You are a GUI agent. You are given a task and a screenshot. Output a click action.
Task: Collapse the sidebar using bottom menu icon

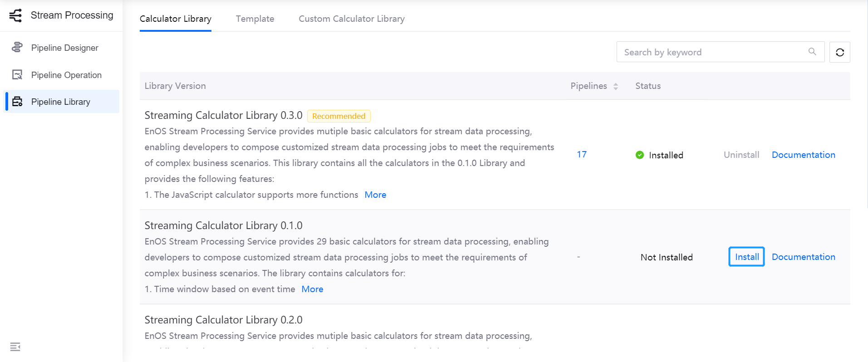(15, 347)
